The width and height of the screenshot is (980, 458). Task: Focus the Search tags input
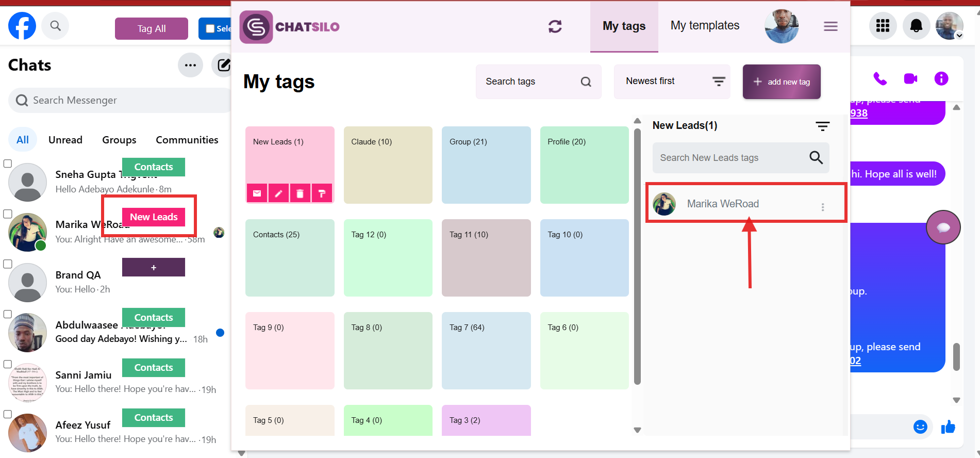coord(539,81)
